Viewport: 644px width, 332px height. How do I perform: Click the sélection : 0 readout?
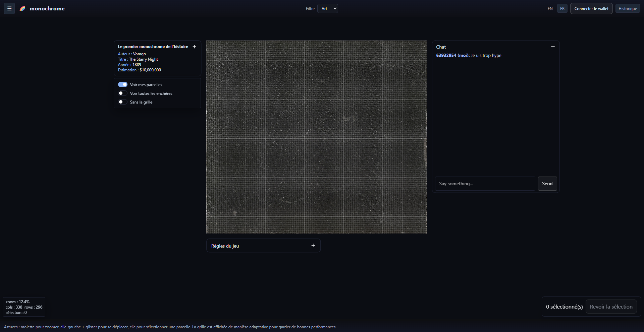tap(16, 313)
